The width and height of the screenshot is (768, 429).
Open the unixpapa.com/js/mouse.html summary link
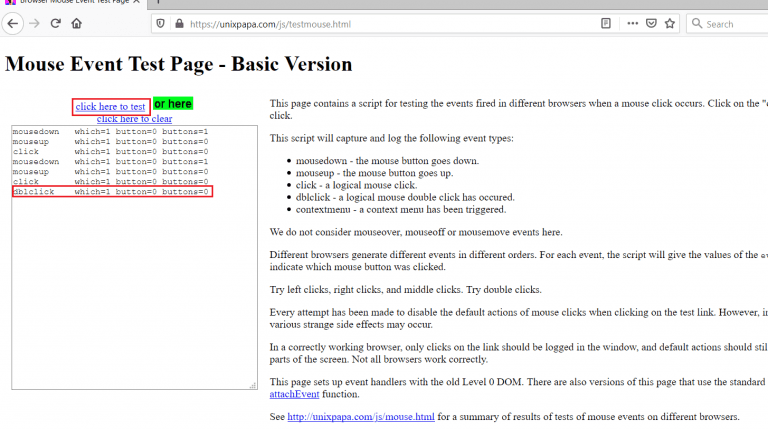pyautogui.click(x=361, y=416)
